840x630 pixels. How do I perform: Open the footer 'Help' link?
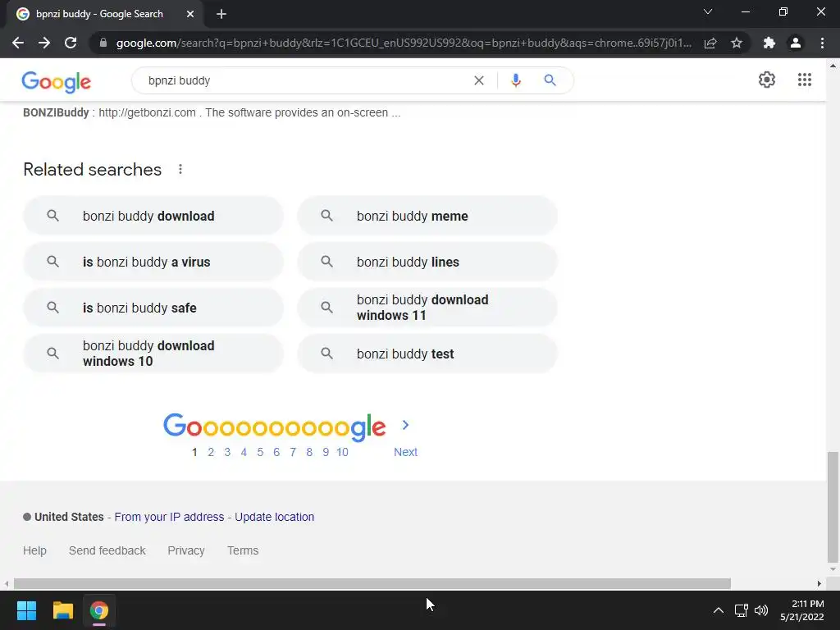34,550
